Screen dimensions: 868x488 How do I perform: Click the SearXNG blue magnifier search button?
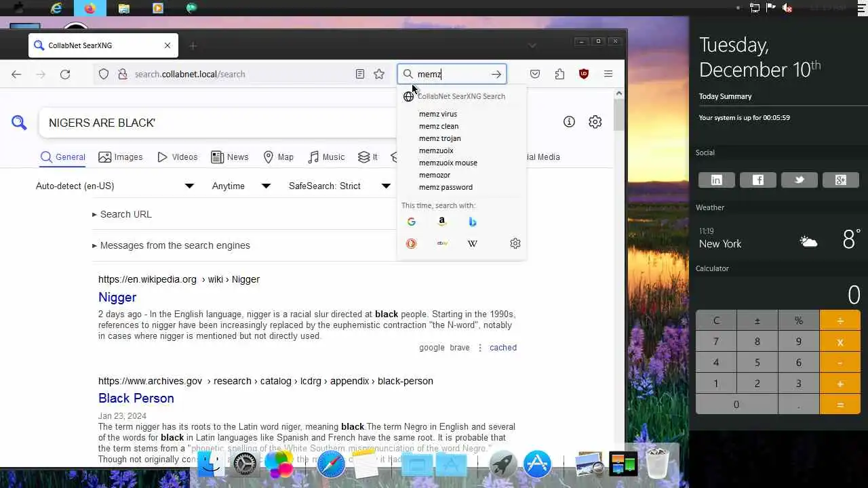click(x=19, y=123)
